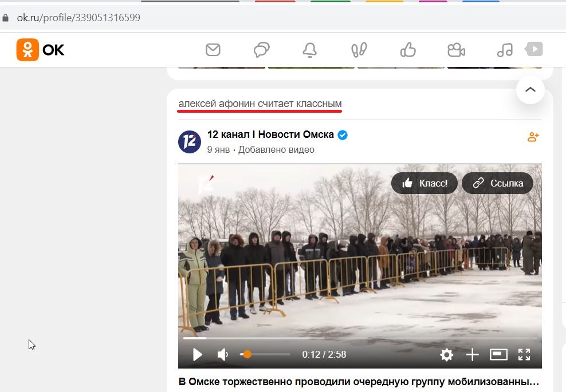This screenshot has height=392, width=566.
Task: Click the video progress seek bar
Action: pyautogui.click(x=360, y=338)
